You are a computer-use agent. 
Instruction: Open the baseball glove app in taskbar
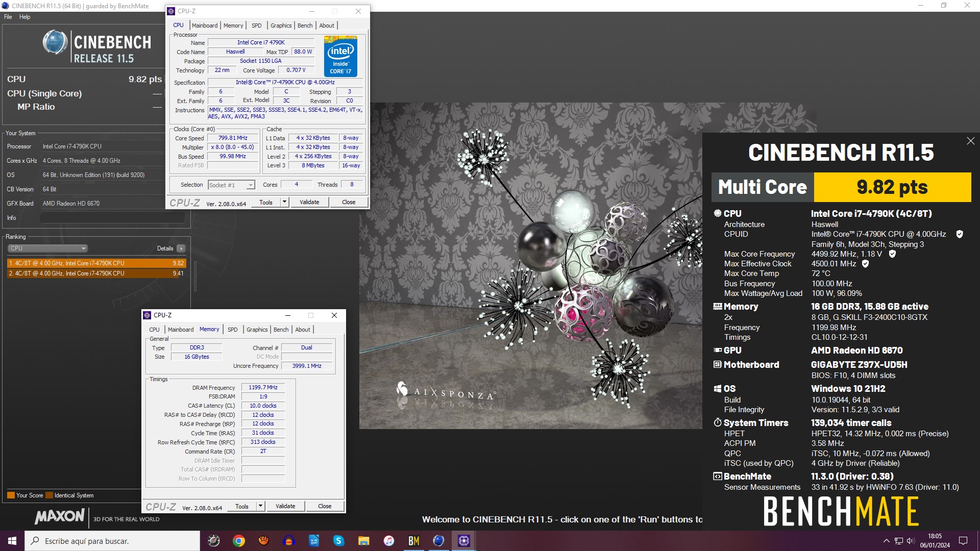tap(264, 541)
